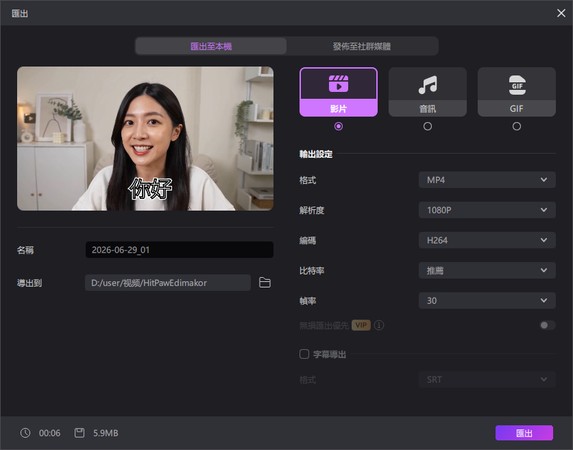Image resolution: width=573 pixels, height=450 pixels.
Task: Select the GIF export card
Action: (x=516, y=92)
